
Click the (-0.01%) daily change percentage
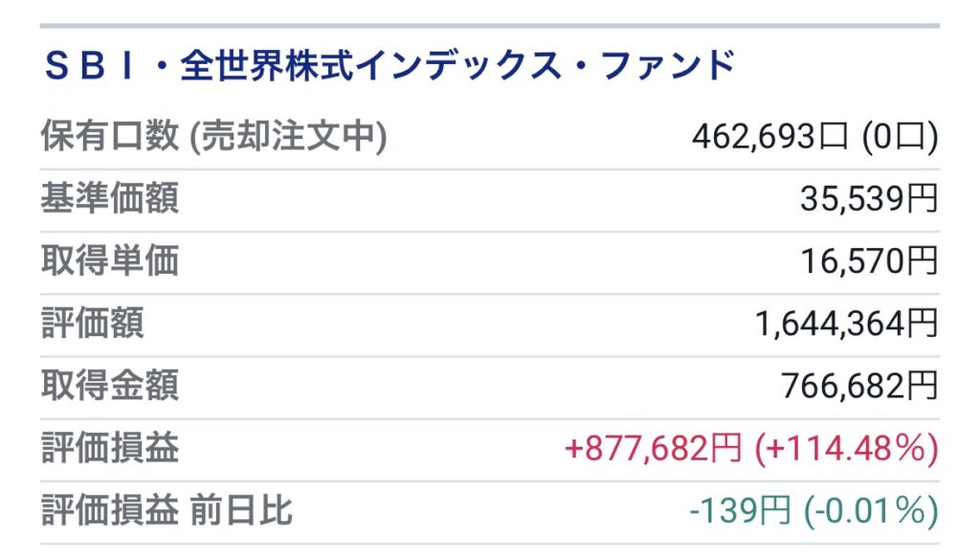tap(871, 511)
